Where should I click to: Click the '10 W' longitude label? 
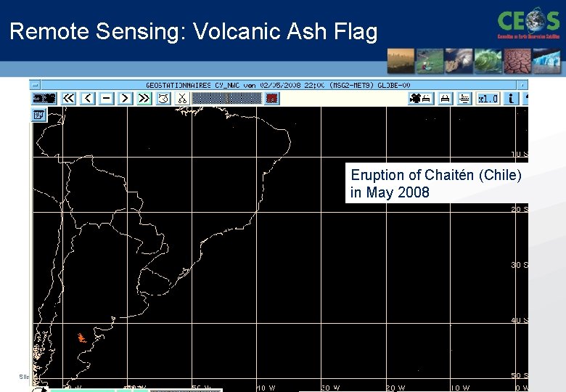click(x=460, y=388)
